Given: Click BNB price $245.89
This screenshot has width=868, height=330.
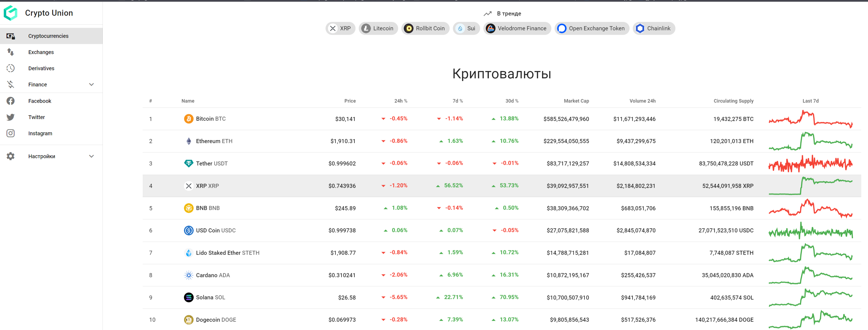Looking at the screenshot, I should point(345,208).
